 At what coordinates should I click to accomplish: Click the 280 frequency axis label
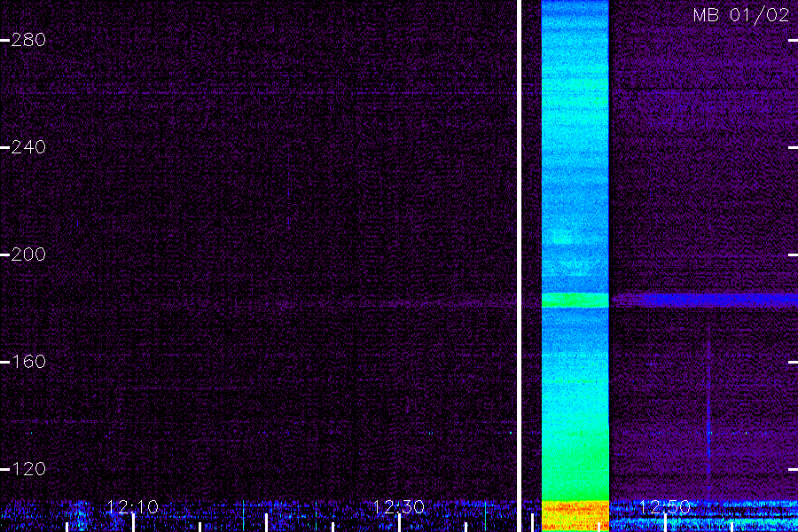(x=28, y=40)
